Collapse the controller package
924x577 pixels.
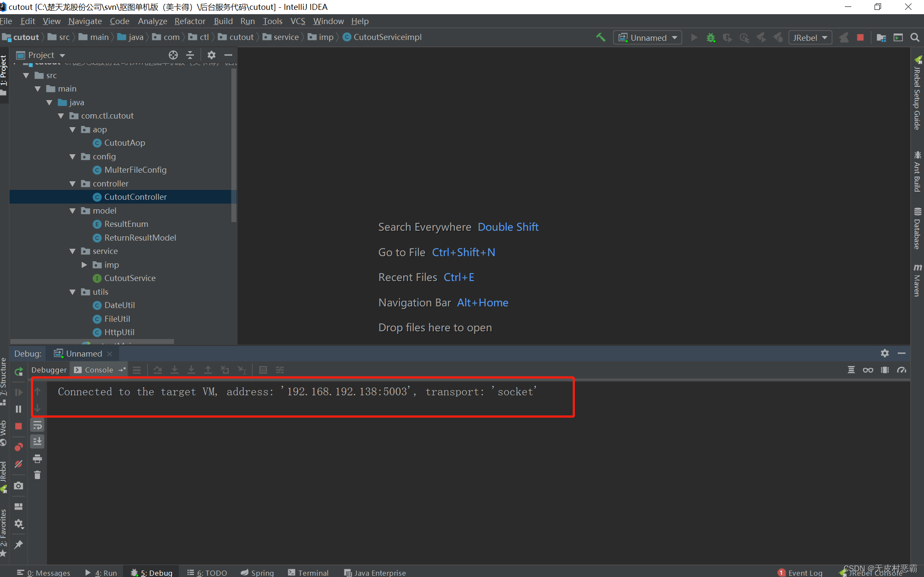tap(73, 184)
